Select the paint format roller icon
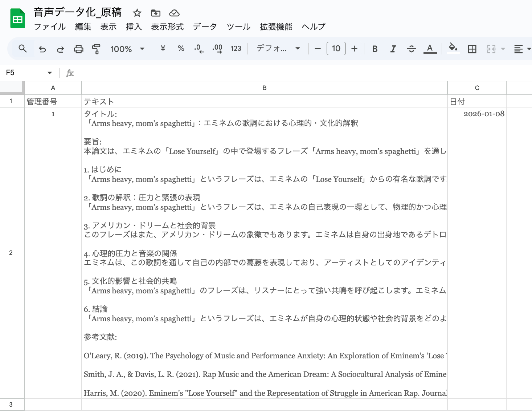The image size is (532, 411). click(x=96, y=49)
